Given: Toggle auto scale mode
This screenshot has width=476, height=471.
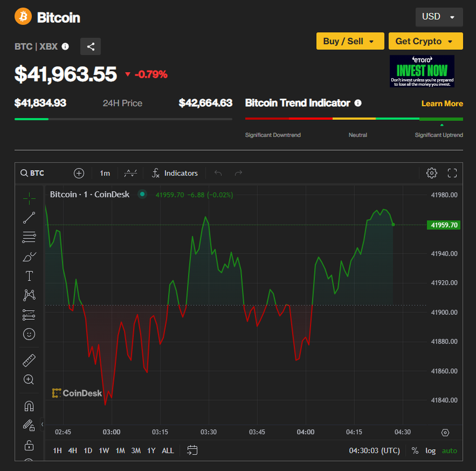Looking at the screenshot, I should click(449, 450).
